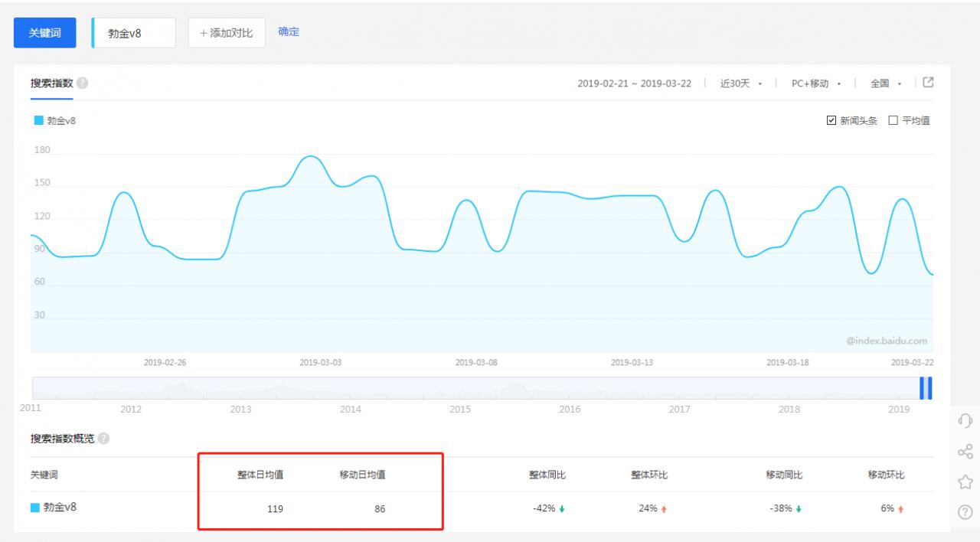The height and width of the screenshot is (542, 980).
Task: Click the mobile daily average value 86
Action: point(380,509)
